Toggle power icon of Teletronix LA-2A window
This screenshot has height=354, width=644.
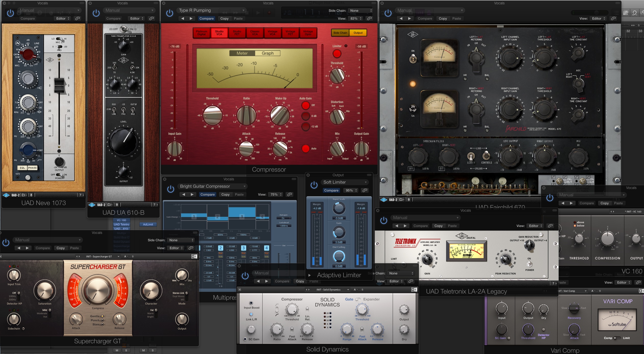384,221
